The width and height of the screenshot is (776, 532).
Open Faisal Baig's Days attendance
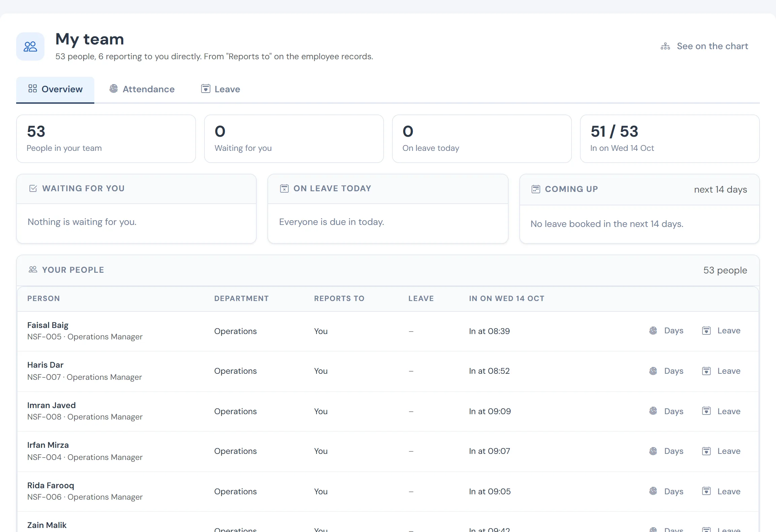click(x=667, y=331)
